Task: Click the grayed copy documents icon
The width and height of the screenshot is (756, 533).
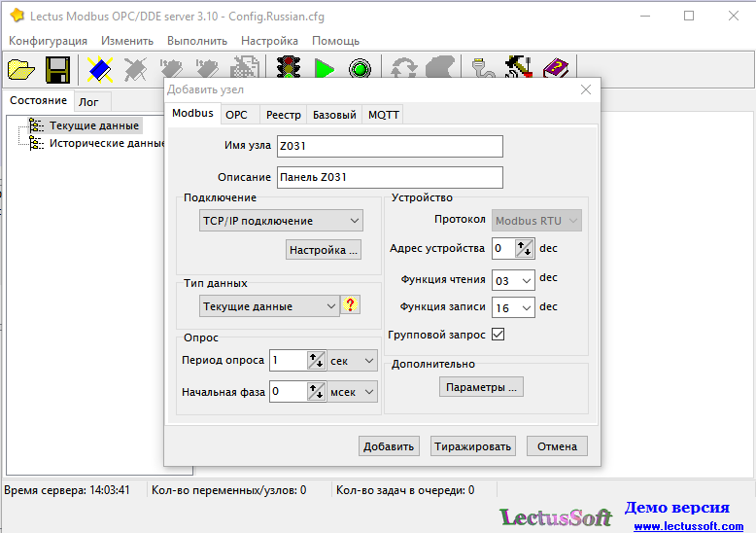Action: tap(245, 67)
